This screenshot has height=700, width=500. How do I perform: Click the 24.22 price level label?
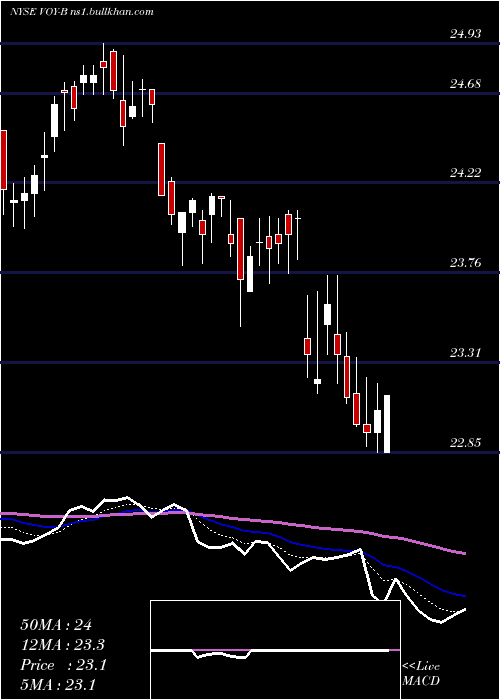pos(465,172)
